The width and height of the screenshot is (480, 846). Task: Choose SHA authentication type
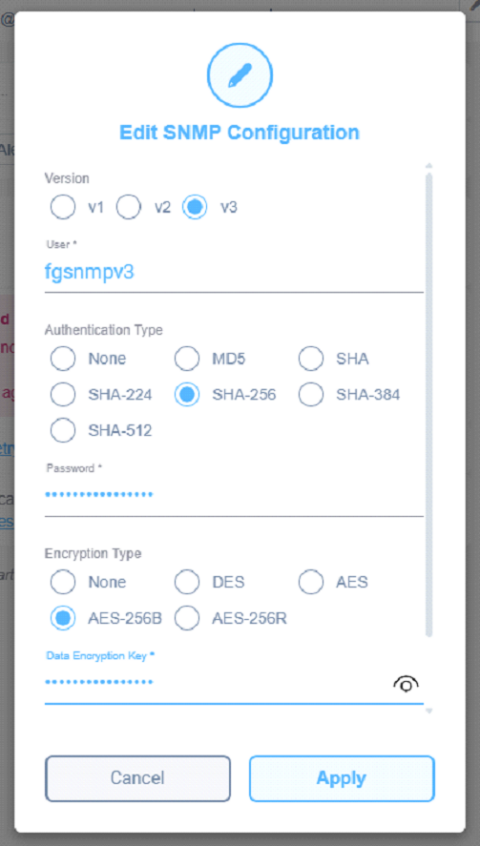[311, 359]
